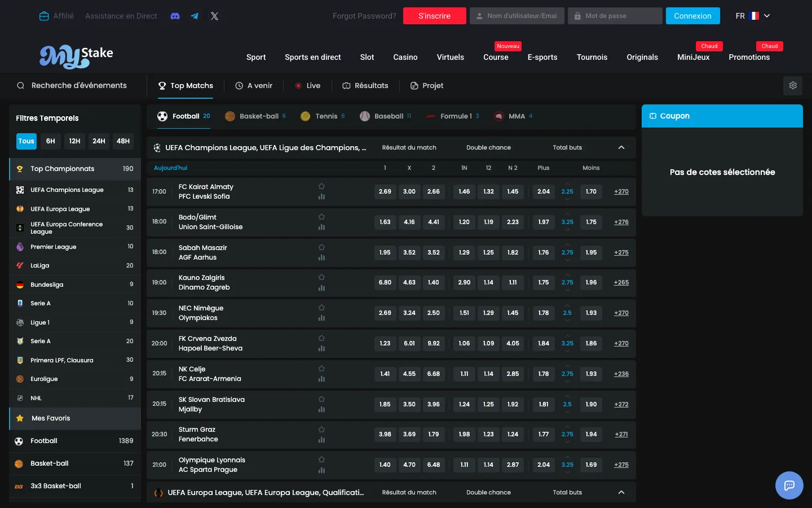Focus the Mot de passe field

[615, 16]
